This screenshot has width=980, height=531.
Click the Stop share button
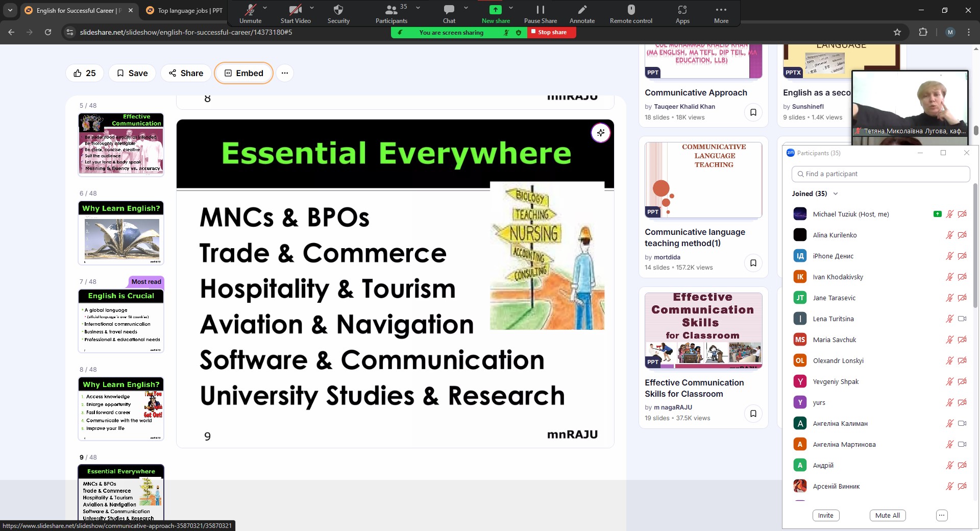[552, 32]
